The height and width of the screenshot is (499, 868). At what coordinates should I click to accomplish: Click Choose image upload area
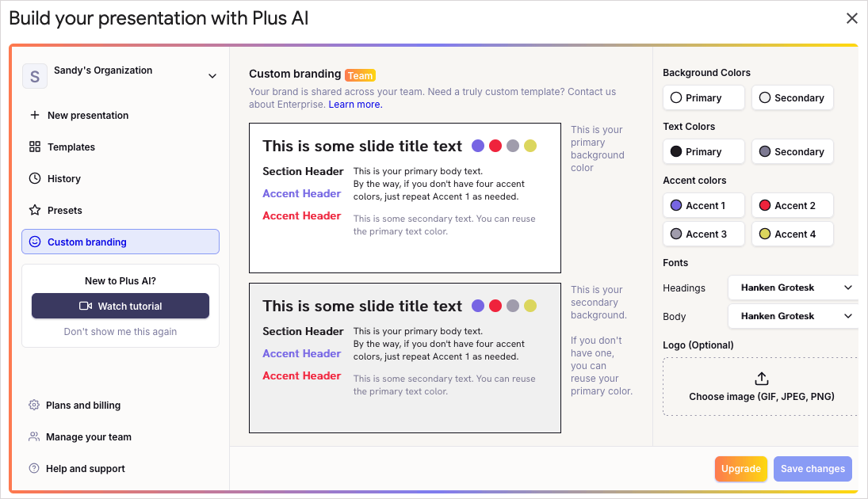coord(761,387)
